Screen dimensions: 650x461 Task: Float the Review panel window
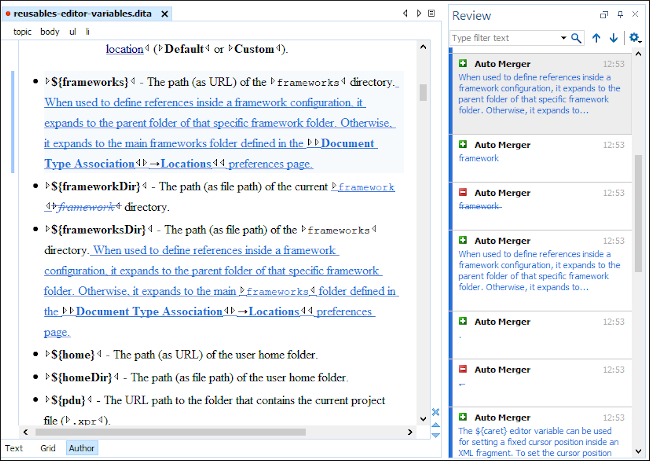[604, 15]
